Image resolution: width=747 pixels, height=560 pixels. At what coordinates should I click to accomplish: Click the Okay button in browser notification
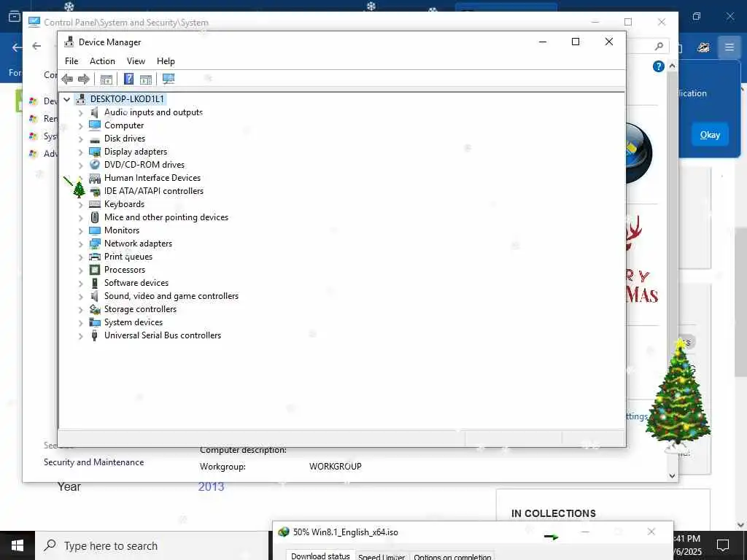(710, 135)
